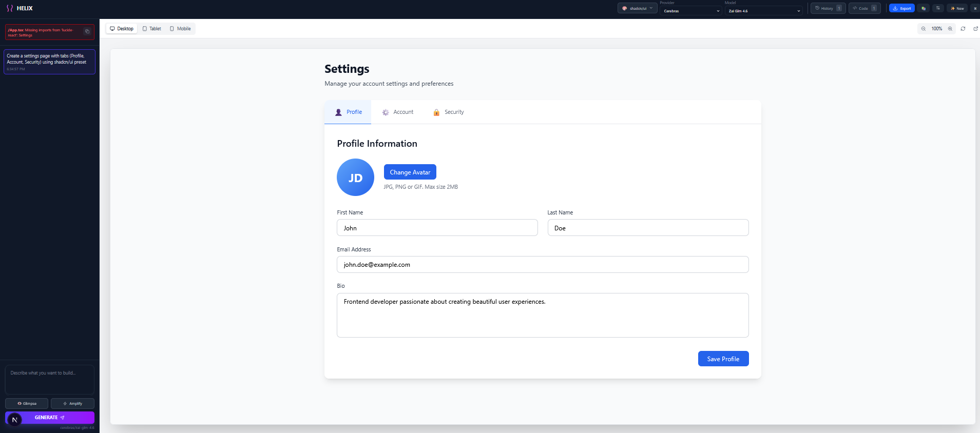Close using the X toolbar button

[x=975, y=8]
